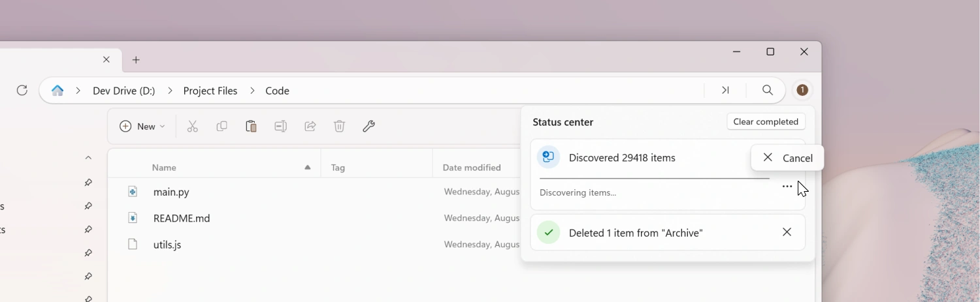980x302 pixels.
Task: Open Properties with the wrench icon
Action: click(x=368, y=127)
